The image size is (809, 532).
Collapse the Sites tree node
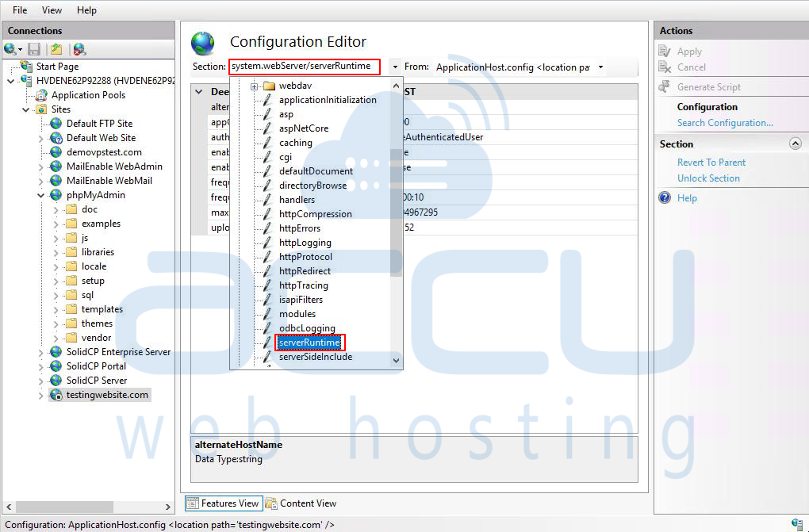pyautogui.click(x=26, y=109)
